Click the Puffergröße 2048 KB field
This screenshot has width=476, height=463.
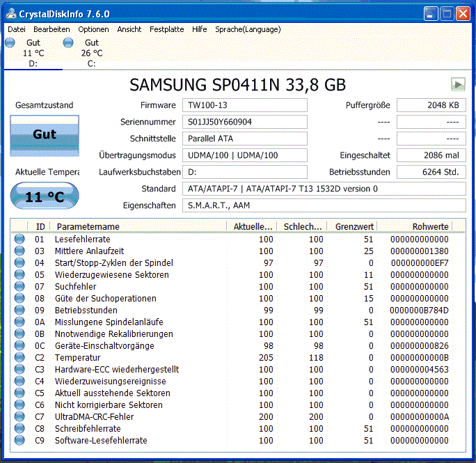click(431, 105)
